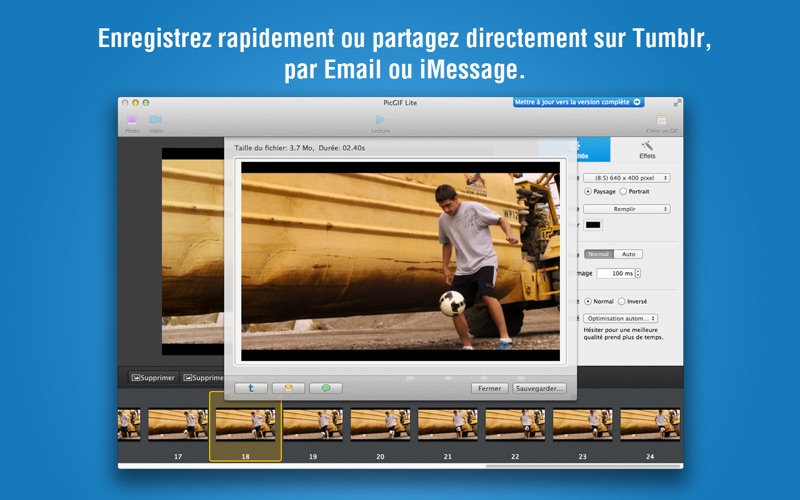Select frame thumbnail 17

tap(178, 424)
